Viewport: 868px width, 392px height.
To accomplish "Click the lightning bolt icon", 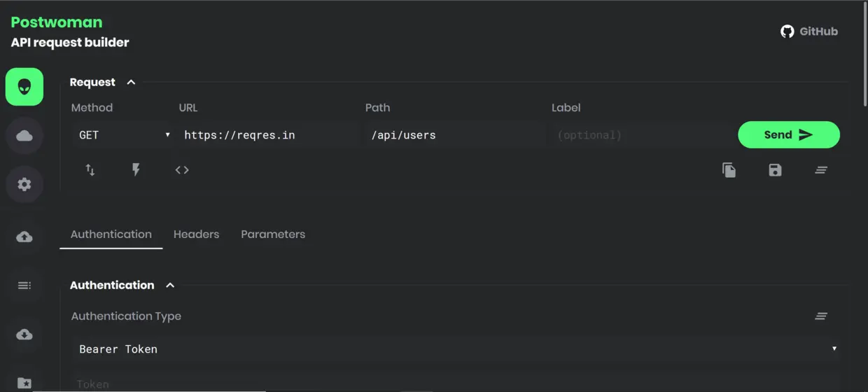I will pos(136,170).
